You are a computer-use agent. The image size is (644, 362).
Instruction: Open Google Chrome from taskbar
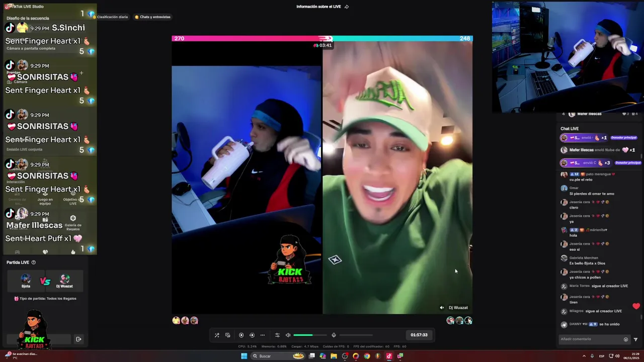(367, 356)
